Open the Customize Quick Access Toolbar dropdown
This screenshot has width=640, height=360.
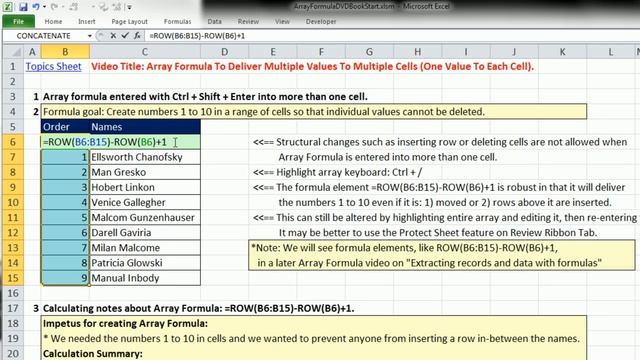pos(129,7)
